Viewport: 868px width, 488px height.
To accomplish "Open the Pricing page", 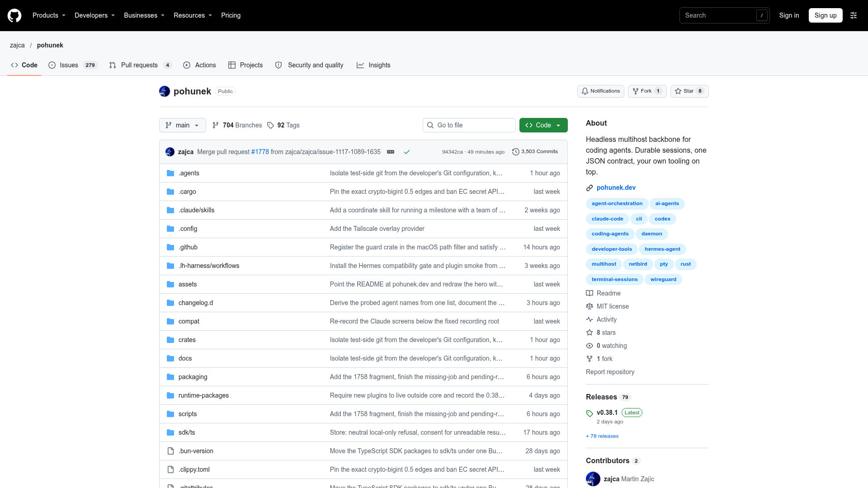I will click(231, 15).
